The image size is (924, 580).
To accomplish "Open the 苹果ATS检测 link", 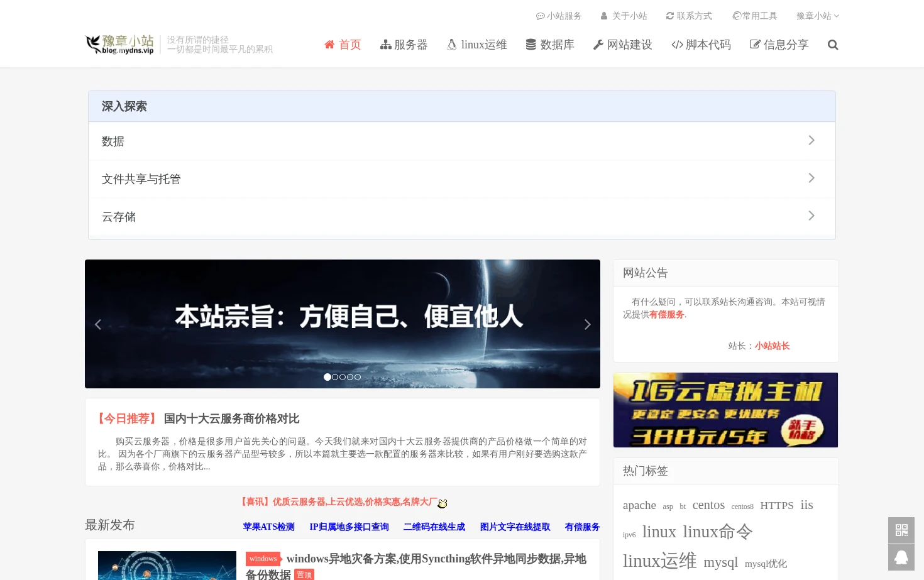I will point(269,527).
